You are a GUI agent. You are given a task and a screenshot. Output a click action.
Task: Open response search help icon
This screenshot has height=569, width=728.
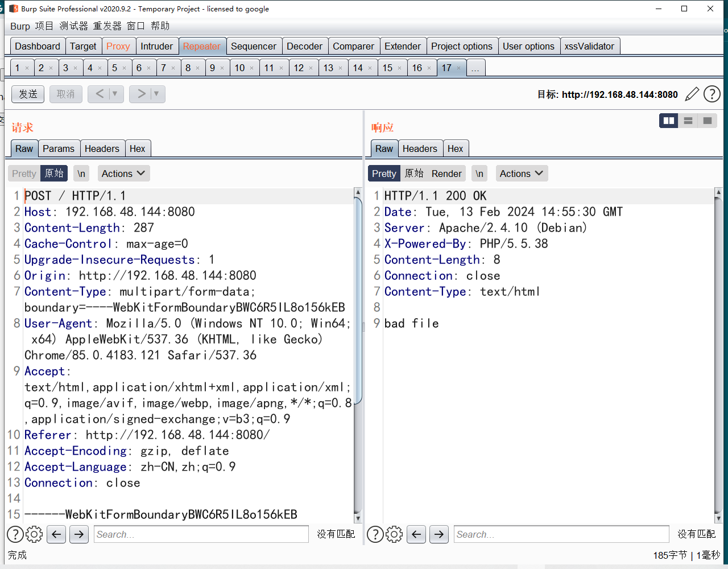tap(375, 534)
